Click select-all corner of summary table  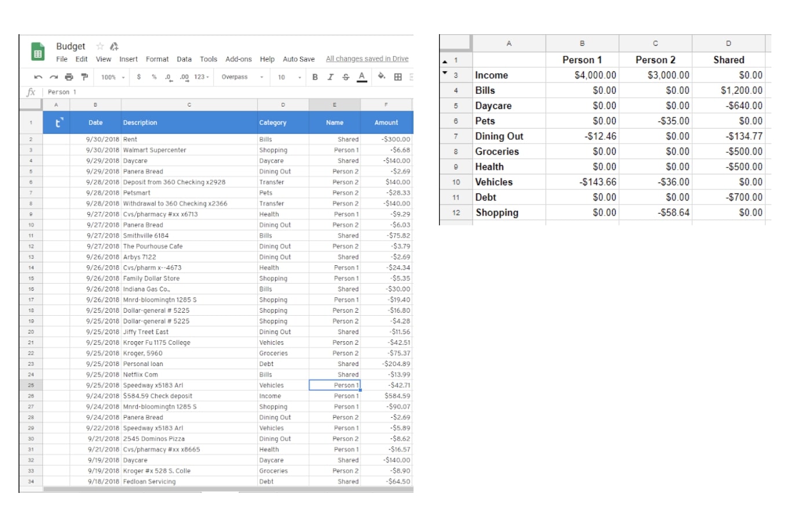(455, 43)
